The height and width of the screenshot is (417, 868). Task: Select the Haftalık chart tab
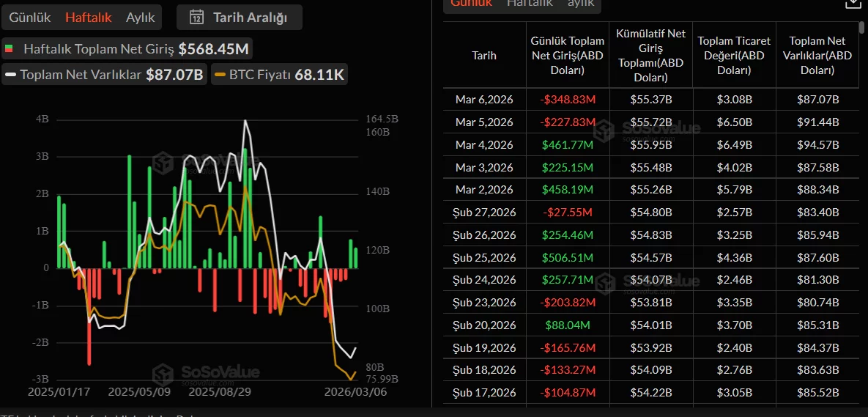click(x=88, y=18)
